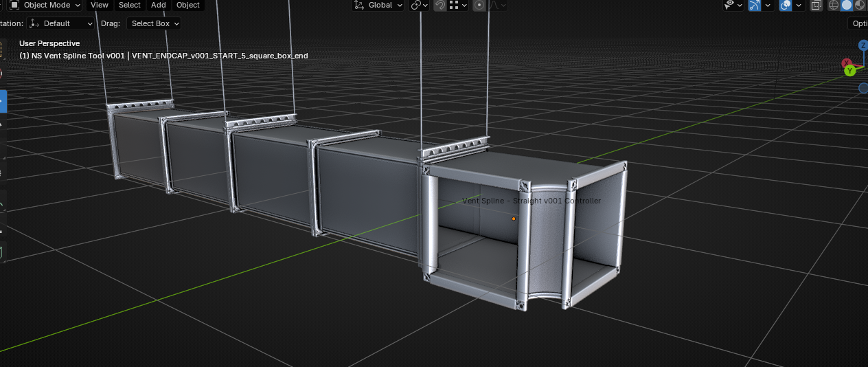Toggle viewport gizmos display

point(755,5)
